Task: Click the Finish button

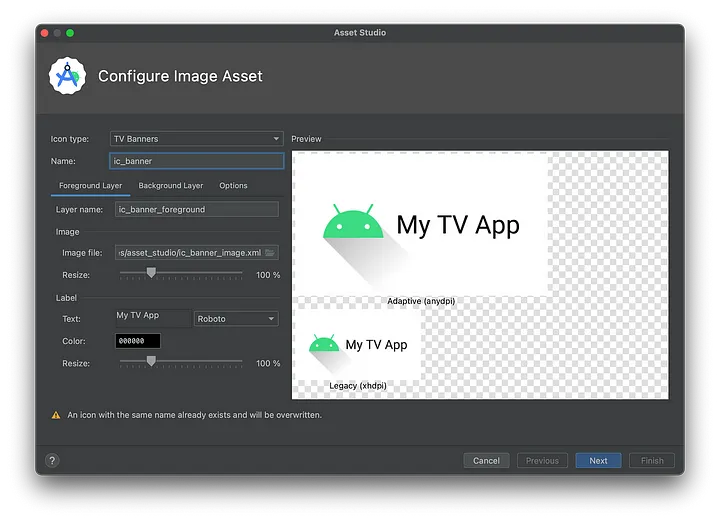Action: click(652, 460)
